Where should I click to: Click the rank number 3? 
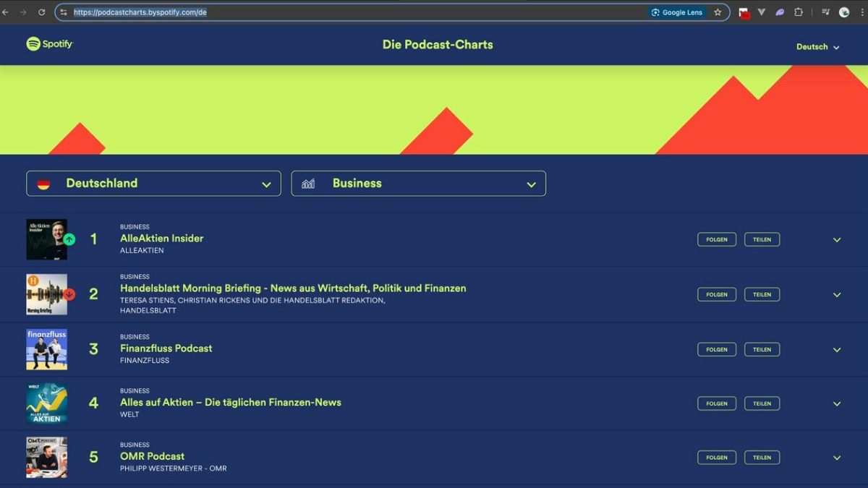pyautogui.click(x=93, y=349)
